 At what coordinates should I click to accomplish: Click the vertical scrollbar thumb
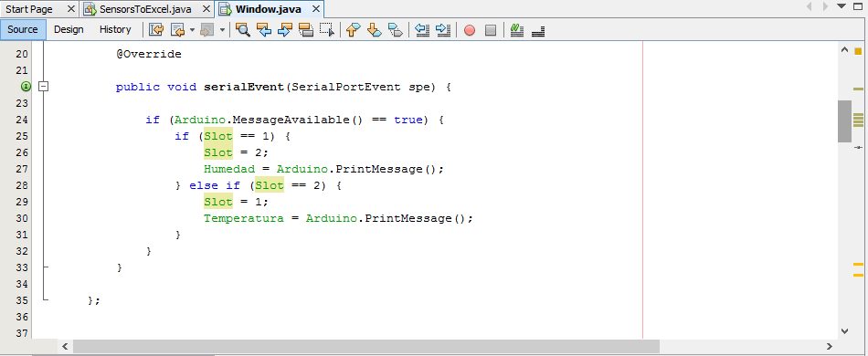pos(844,121)
